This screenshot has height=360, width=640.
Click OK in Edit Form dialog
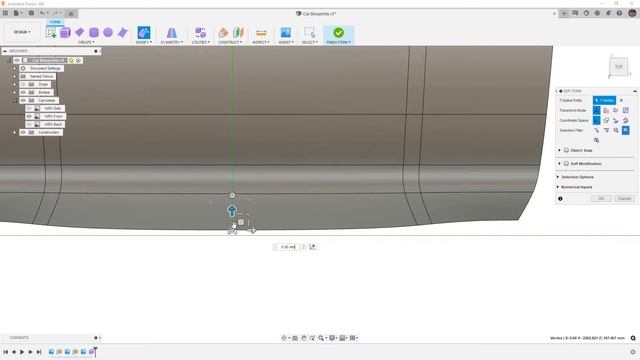601,198
